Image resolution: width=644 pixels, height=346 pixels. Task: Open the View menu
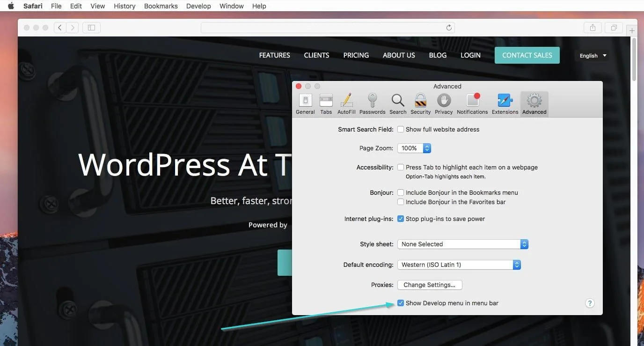(x=98, y=6)
